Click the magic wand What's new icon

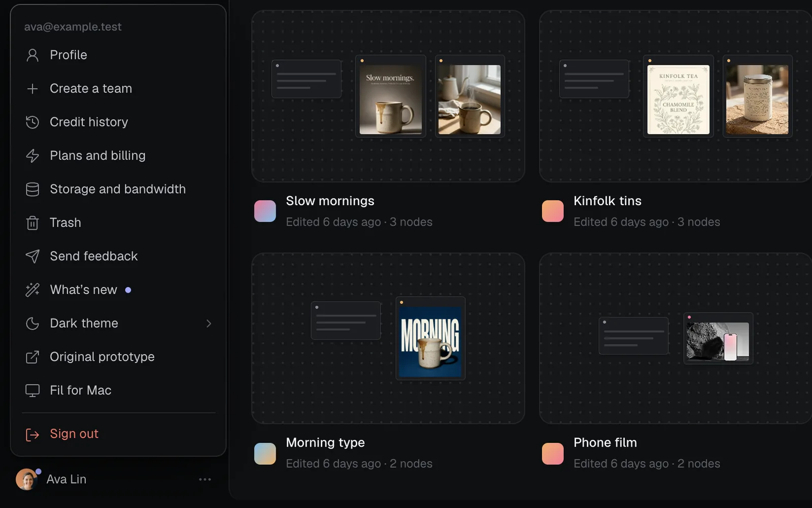(x=32, y=290)
